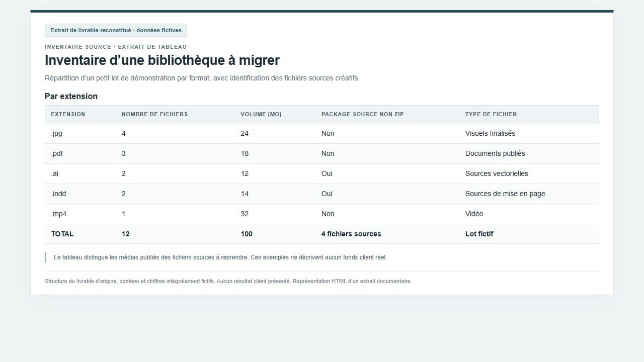Select the '.pdf' extension cell
The width and height of the screenshot is (644, 362).
(x=57, y=153)
